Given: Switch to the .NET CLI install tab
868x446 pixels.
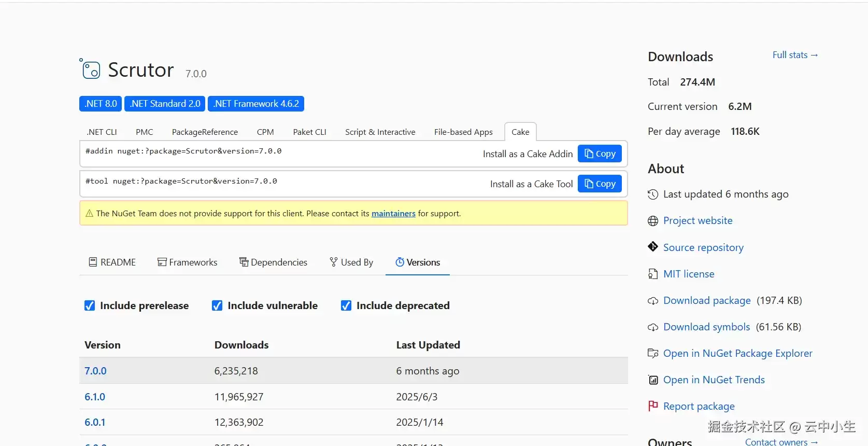Looking at the screenshot, I should click(102, 132).
